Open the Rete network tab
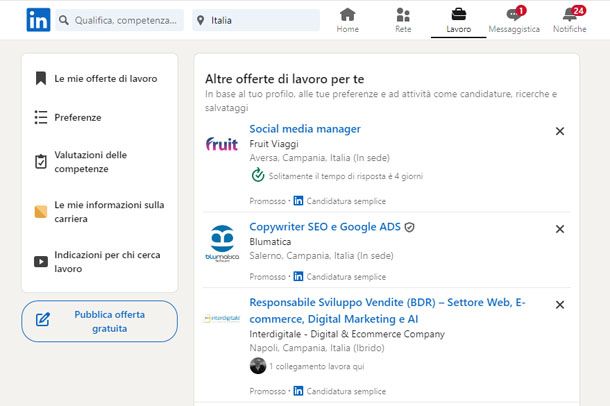Image resolution: width=610 pixels, height=406 pixels. coord(403,20)
